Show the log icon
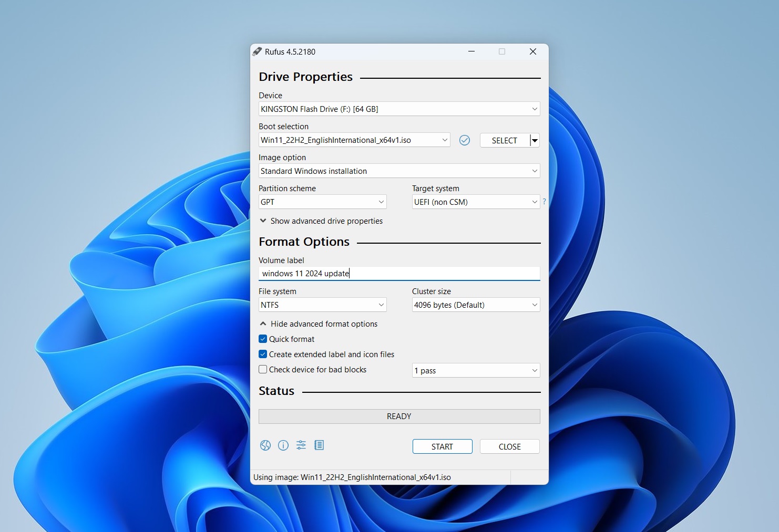Screen dimensions: 779x532 pyautogui.click(x=319, y=445)
